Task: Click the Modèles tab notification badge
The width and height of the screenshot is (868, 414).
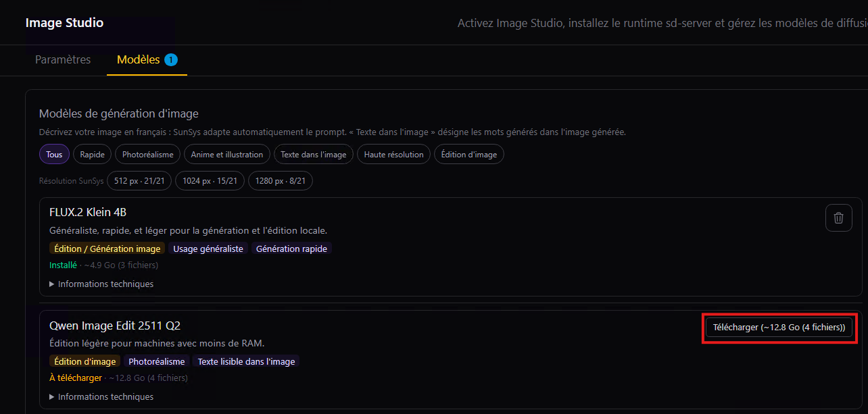Action: click(171, 59)
